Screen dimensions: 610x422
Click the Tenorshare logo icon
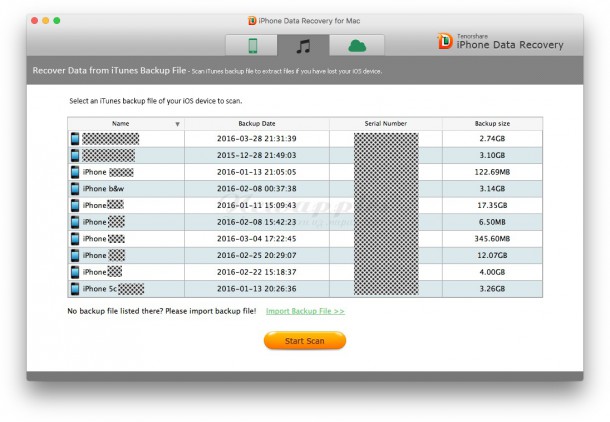pos(445,41)
